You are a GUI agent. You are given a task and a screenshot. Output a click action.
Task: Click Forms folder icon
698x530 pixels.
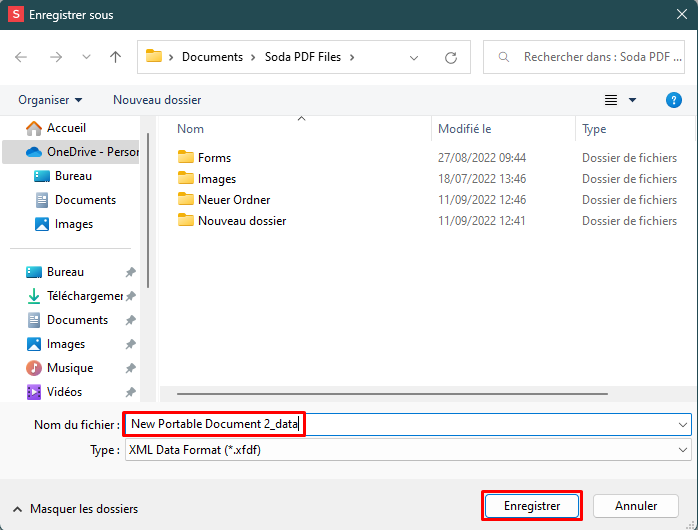pyautogui.click(x=186, y=157)
